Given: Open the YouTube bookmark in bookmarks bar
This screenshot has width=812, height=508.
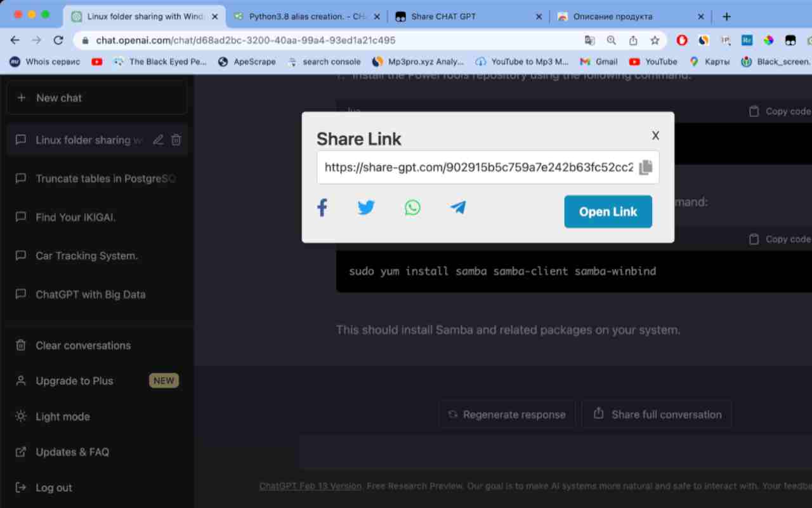Looking at the screenshot, I should [x=653, y=62].
